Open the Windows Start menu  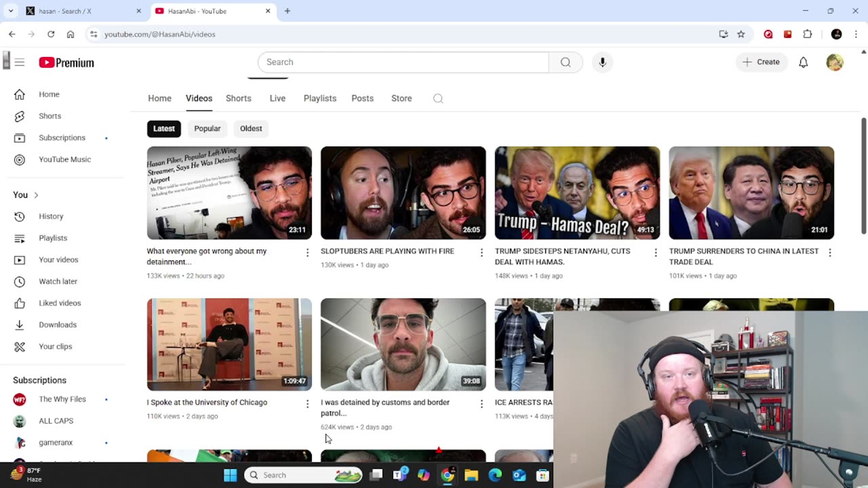click(x=231, y=475)
